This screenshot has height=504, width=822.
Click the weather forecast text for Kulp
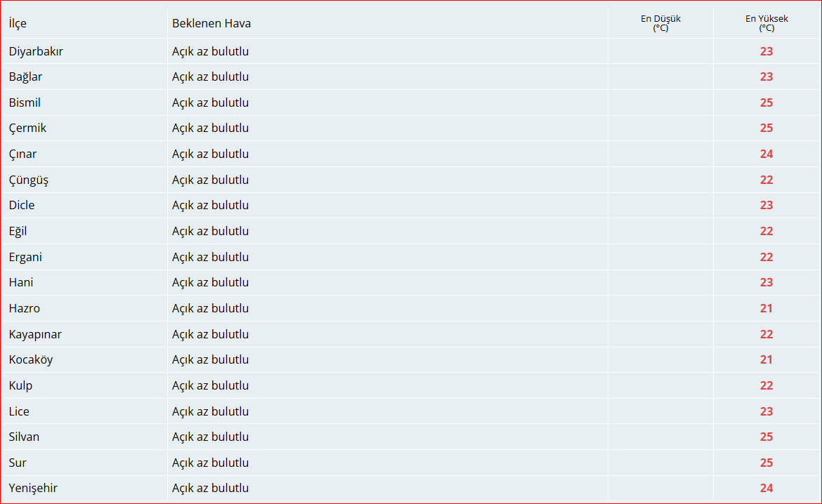pyautogui.click(x=210, y=385)
